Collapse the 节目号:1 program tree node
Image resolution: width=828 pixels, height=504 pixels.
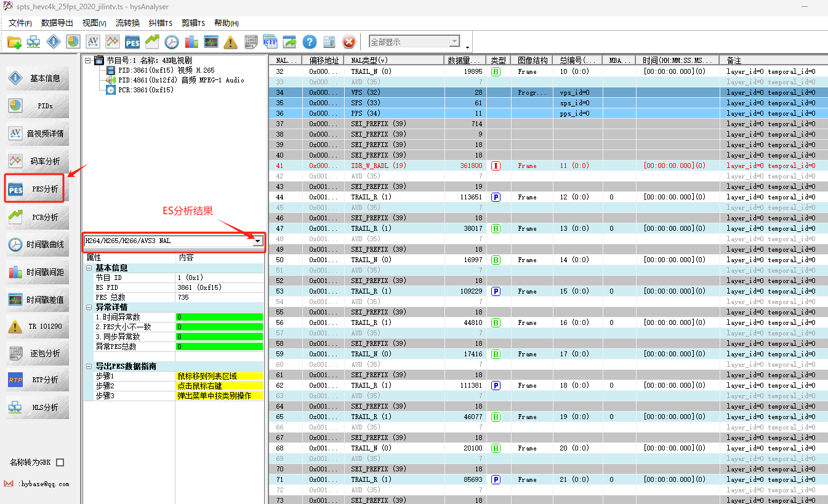(88, 60)
